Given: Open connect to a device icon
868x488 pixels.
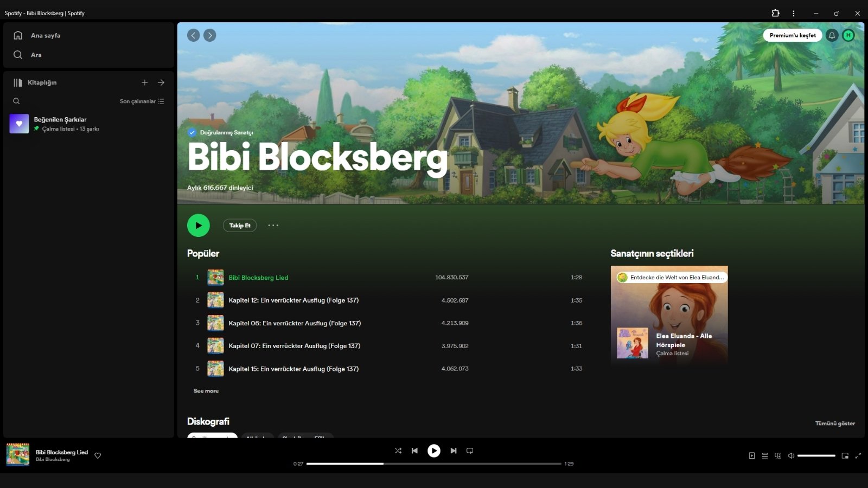Looking at the screenshot, I should point(778,456).
